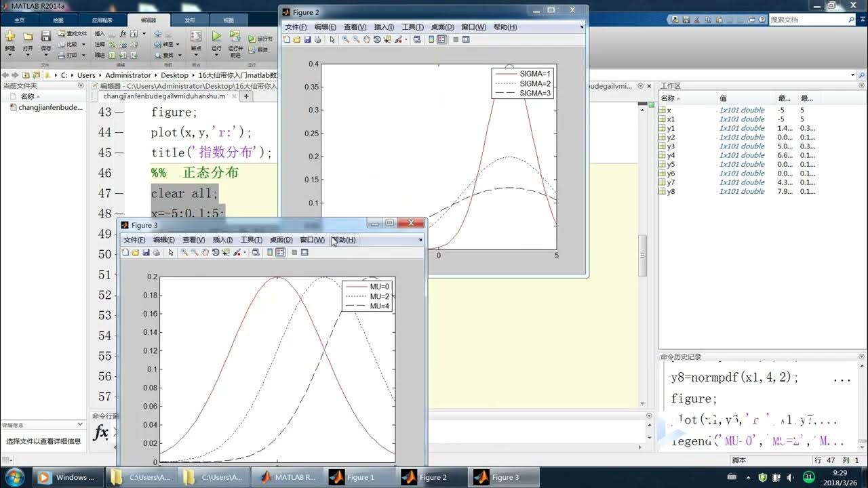
Task: Click the Users segment in the address bar
Action: pyautogui.click(x=86, y=75)
